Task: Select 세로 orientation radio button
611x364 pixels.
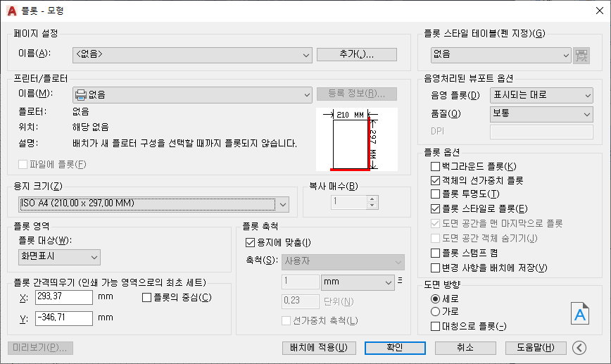Action: click(x=435, y=299)
